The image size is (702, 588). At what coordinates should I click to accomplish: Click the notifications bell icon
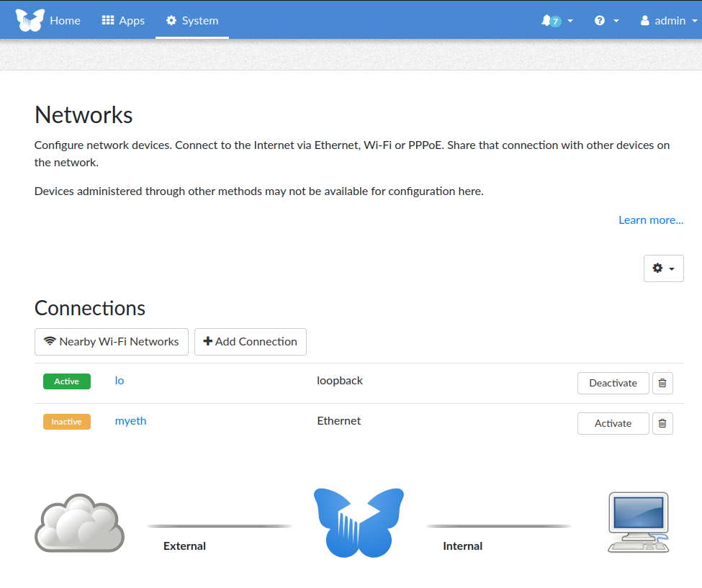click(548, 19)
